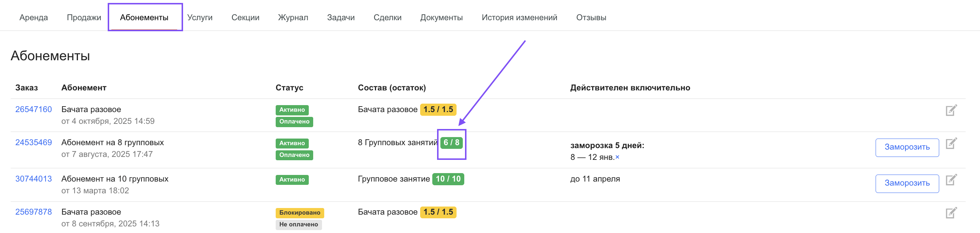
Task: Open order link 24535469
Action: pyautogui.click(x=33, y=143)
